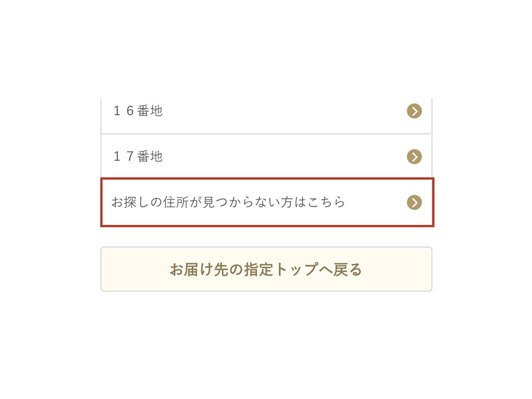Screen dimensions: 532x399
Task: Click the cream-colored button below the list
Action: 266,269
